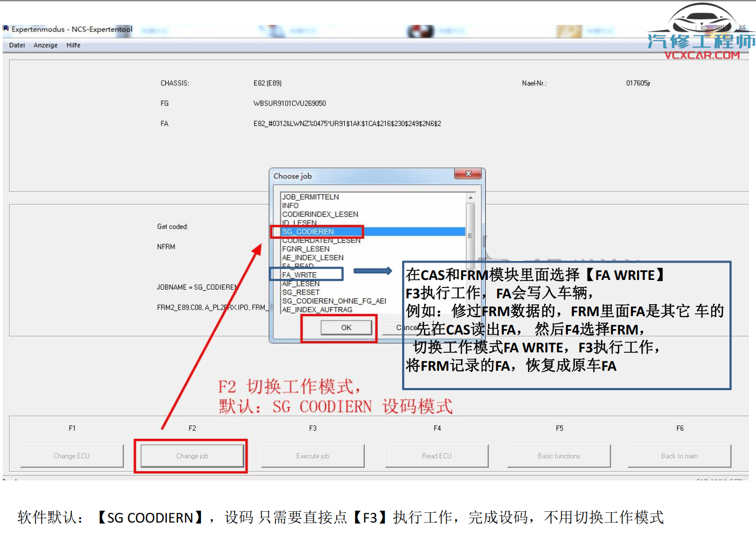
Task: Click the NCS-Expertentool title bar icon
Action: coord(5,29)
